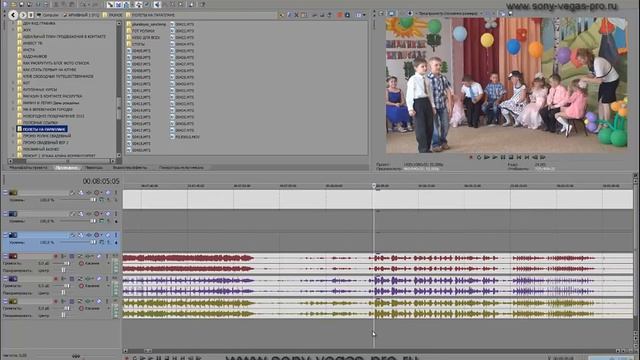
Task: Save preview snapshot to file
Action: [510, 13]
